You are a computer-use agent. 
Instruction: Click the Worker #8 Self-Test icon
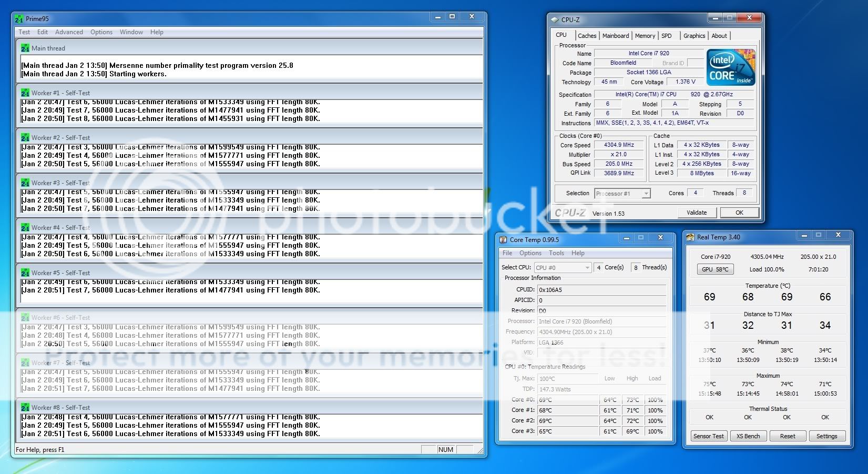coord(25,407)
